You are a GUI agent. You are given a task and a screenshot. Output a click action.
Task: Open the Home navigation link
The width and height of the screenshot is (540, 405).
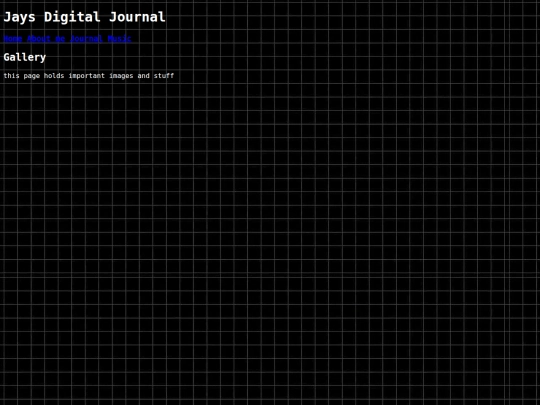point(13,39)
